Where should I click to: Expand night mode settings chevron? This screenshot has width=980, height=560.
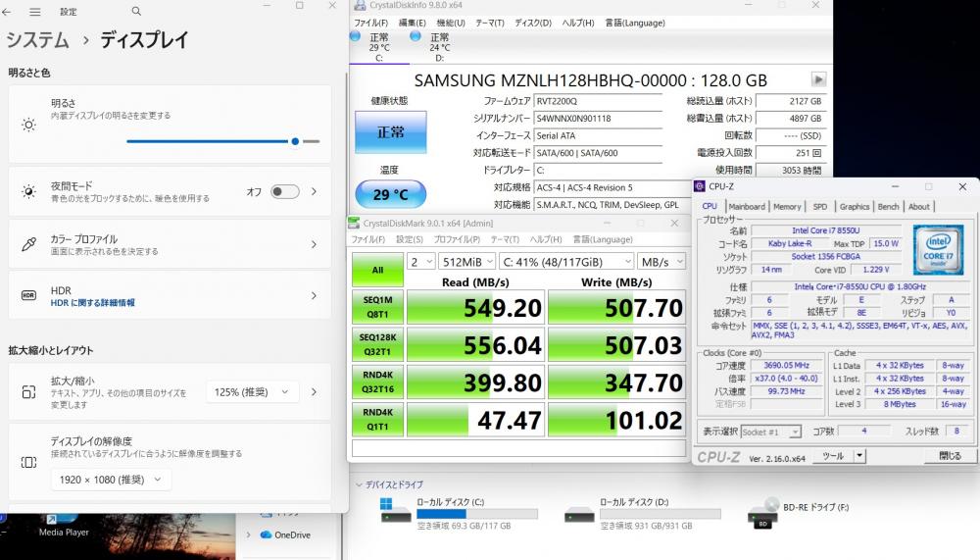point(314,191)
